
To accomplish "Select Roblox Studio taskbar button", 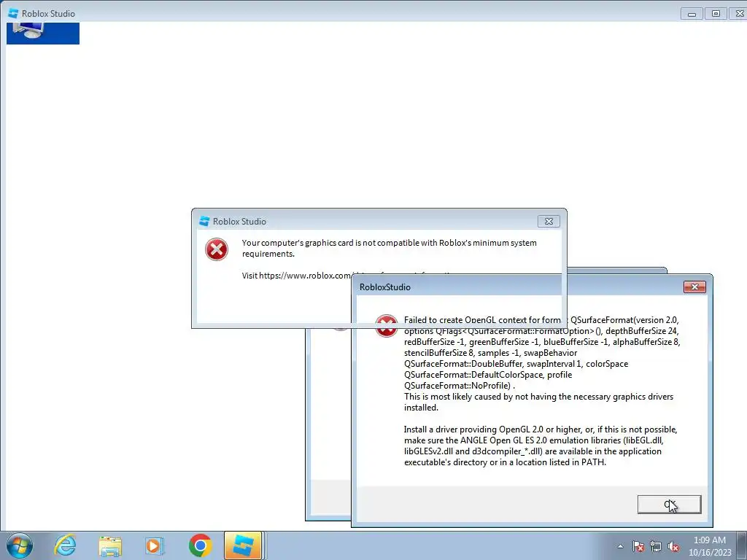I will [243, 545].
